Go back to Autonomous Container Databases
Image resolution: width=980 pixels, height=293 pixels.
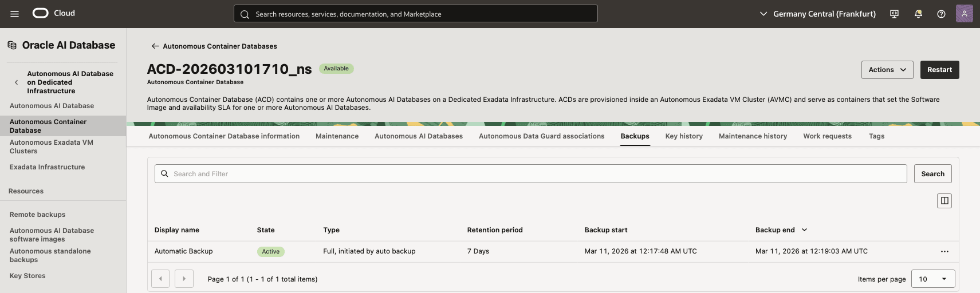click(214, 46)
